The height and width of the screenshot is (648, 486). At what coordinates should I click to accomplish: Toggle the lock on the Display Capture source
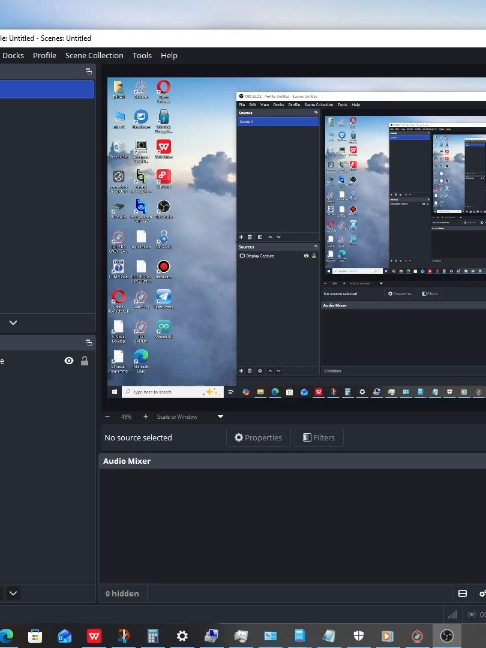pos(84,361)
